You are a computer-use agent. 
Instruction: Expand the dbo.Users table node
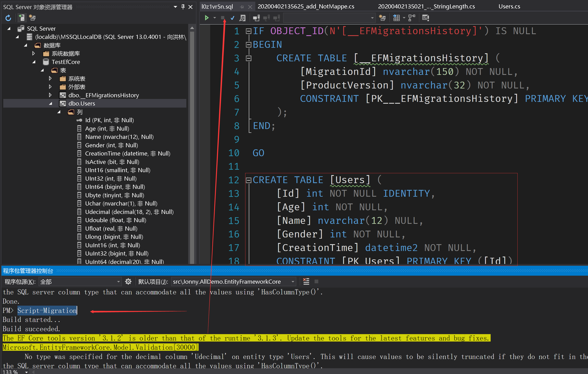point(52,103)
